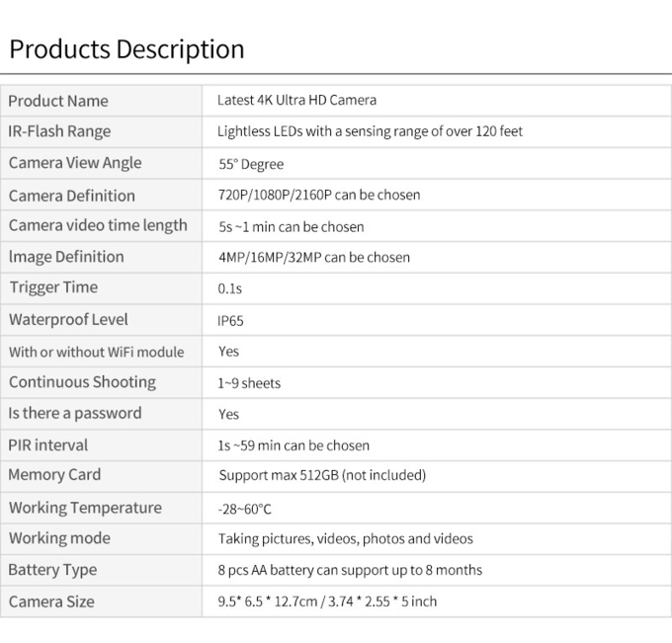Click the 8 pcs AA battery value
This screenshot has width=672, height=643.
click(x=350, y=570)
